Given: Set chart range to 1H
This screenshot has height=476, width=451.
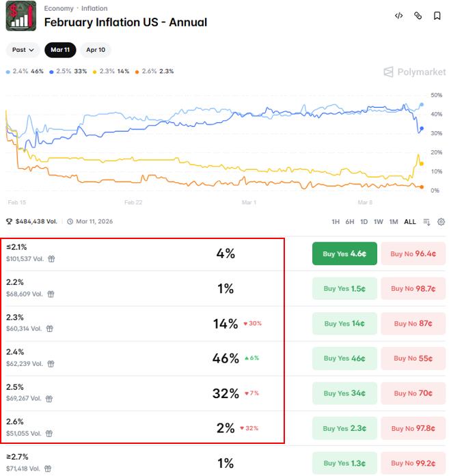Looking at the screenshot, I should tap(336, 222).
